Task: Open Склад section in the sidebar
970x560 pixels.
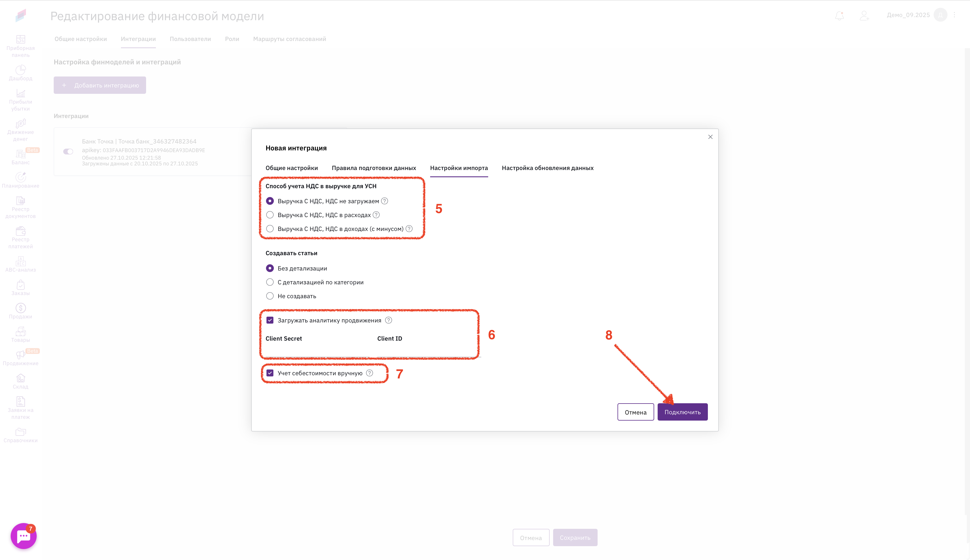Action: pyautogui.click(x=20, y=381)
